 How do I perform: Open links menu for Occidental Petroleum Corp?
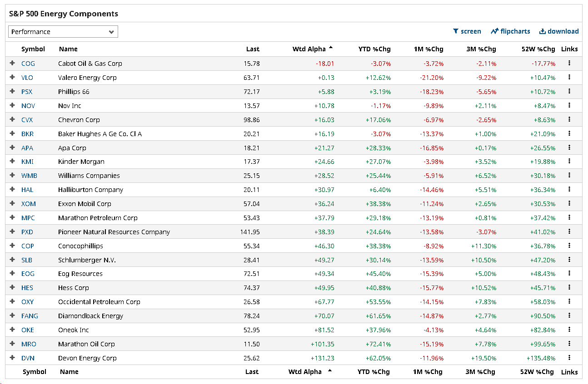point(569,302)
